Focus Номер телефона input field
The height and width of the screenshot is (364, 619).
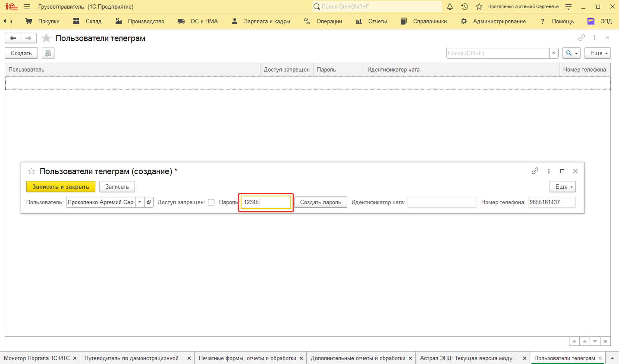pyautogui.click(x=552, y=202)
